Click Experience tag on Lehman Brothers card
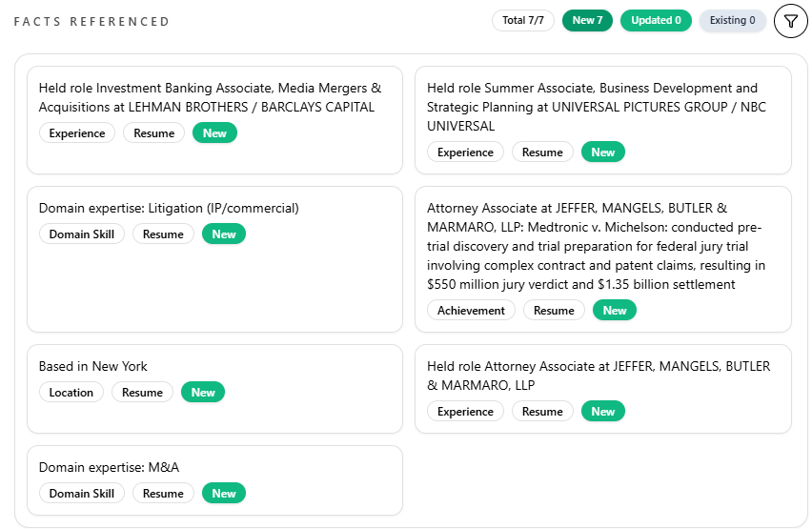This screenshot has height=529, width=812. point(77,133)
